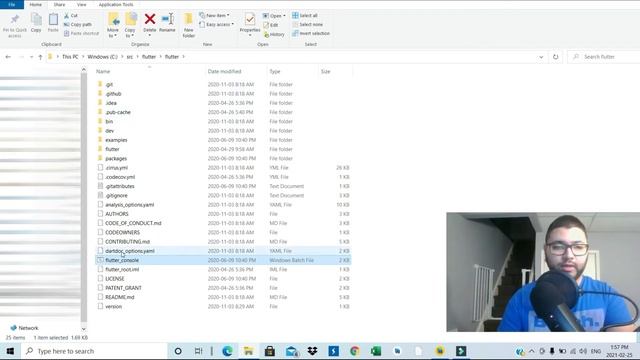Expand the address bar history dropdown
This screenshot has height=360, width=640.
coord(541,57)
